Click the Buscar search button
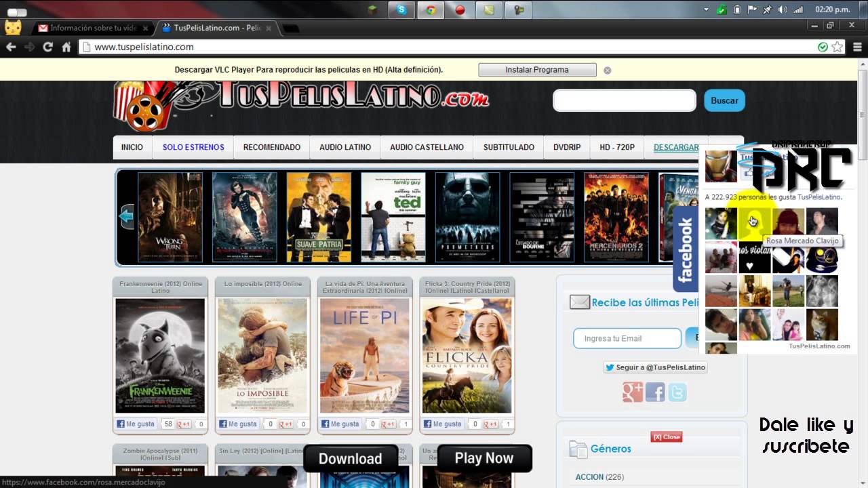The width and height of the screenshot is (868, 488). tap(724, 100)
